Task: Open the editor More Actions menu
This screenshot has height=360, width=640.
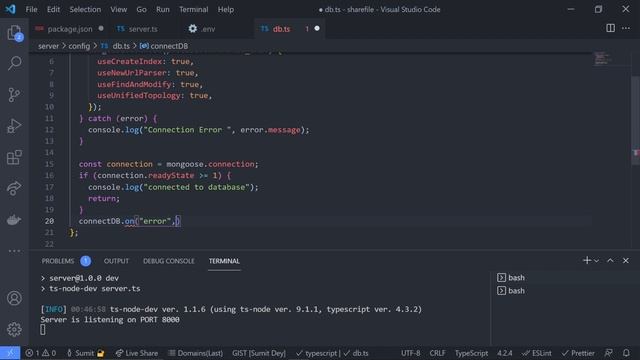Action: (626, 28)
